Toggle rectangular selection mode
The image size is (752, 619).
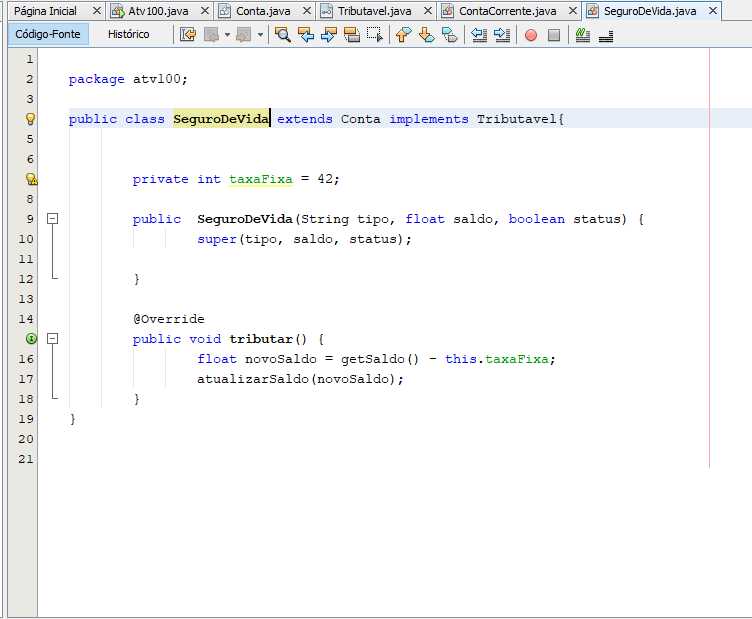(375, 35)
